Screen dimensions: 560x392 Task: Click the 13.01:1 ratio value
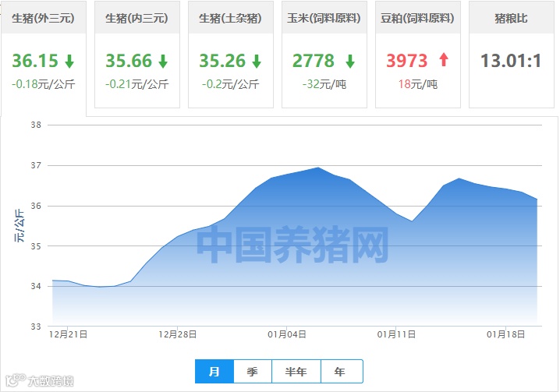click(511, 61)
